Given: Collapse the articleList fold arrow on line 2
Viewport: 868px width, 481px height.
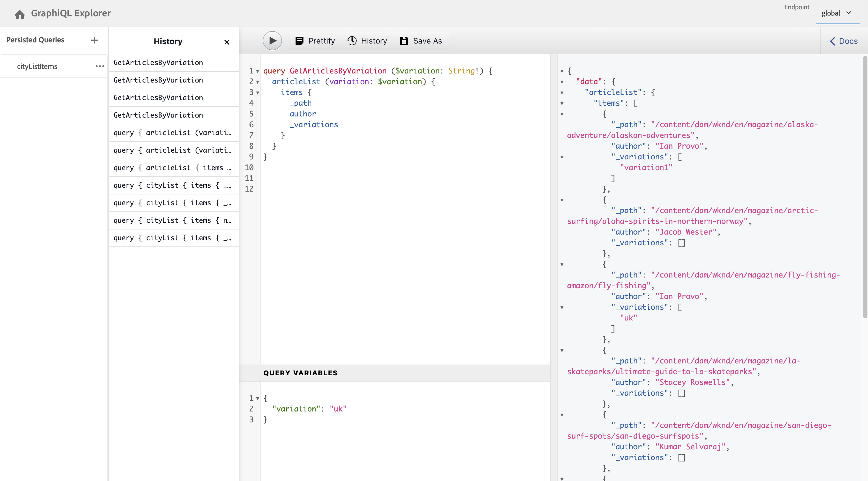Looking at the screenshot, I should [258, 82].
